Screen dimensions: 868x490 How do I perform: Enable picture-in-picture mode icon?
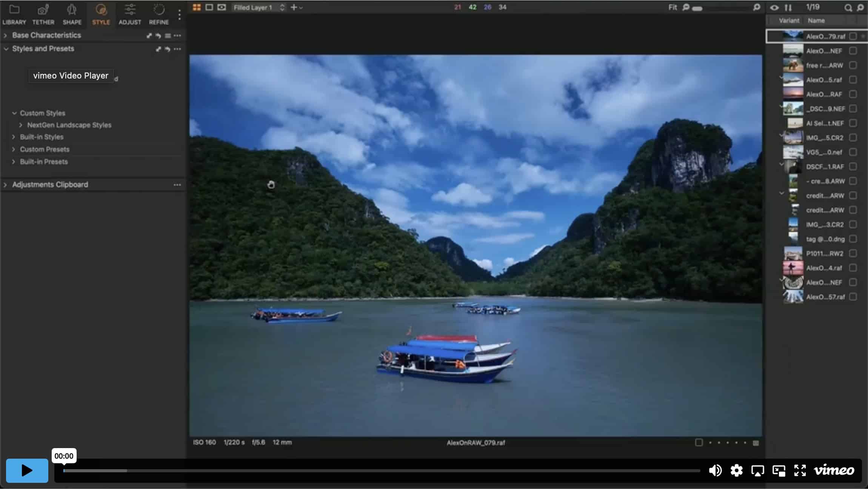[779, 470]
